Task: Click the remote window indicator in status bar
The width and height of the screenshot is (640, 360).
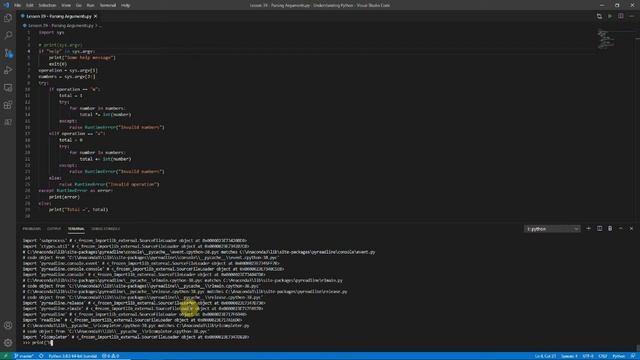Action: point(5,356)
